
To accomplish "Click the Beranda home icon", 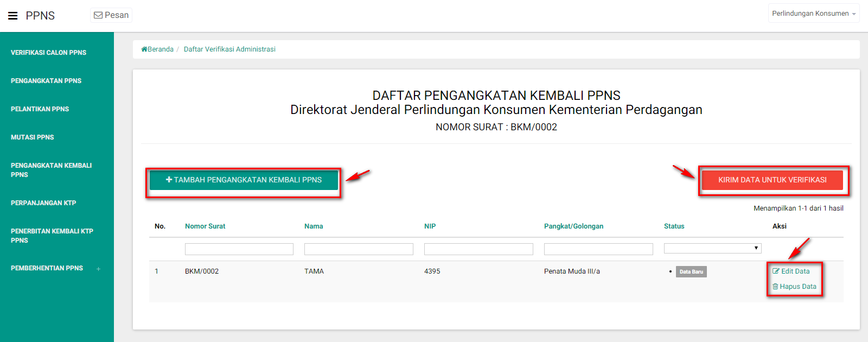I will pyautogui.click(x=144, y=49).
